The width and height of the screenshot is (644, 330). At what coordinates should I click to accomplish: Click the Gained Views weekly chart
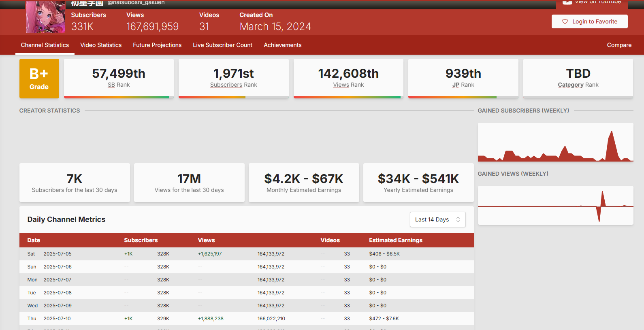[556, 205]
